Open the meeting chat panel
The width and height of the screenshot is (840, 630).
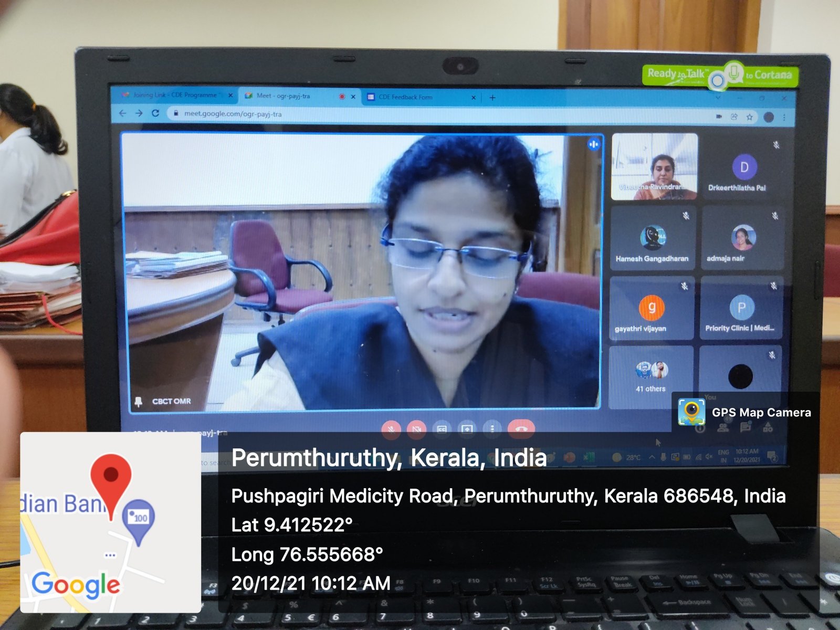click(745, 427)
